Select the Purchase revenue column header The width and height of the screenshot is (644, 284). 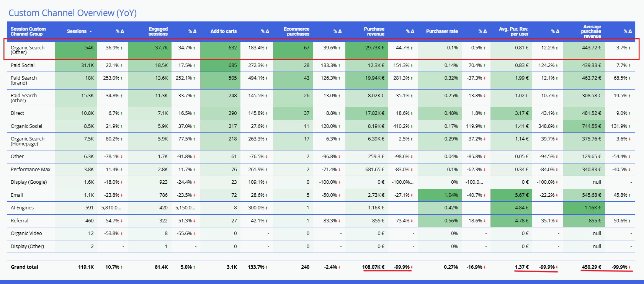(x=374, y=31)
